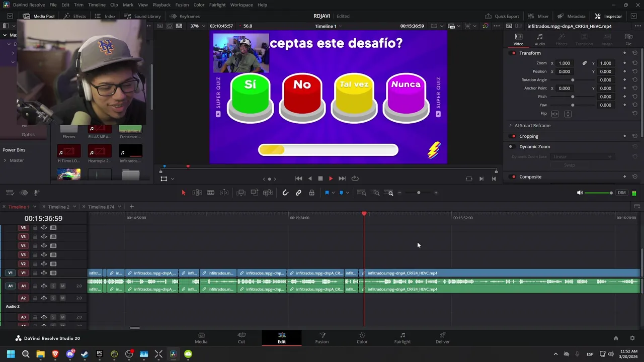Image resolution: width=644 pixels, height=362 pixels.
Task: Click Insert Clip edit icon
Action: pos(241,193)
